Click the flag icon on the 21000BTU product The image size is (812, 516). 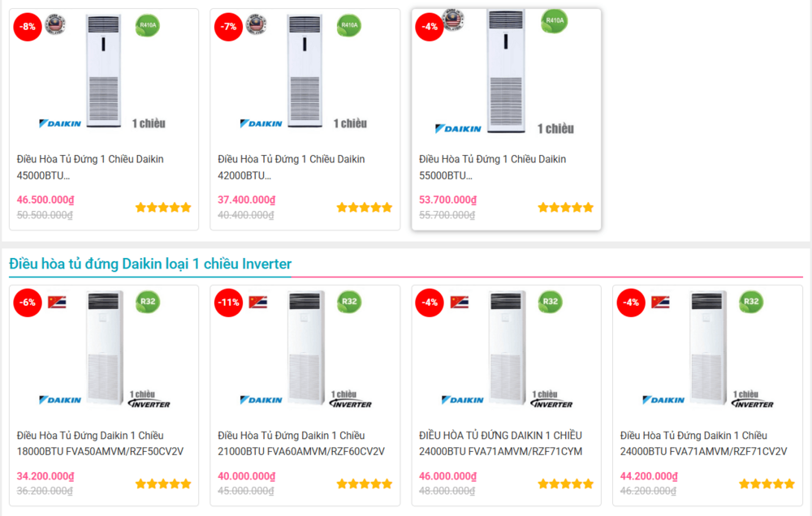[x=258, y=302]
